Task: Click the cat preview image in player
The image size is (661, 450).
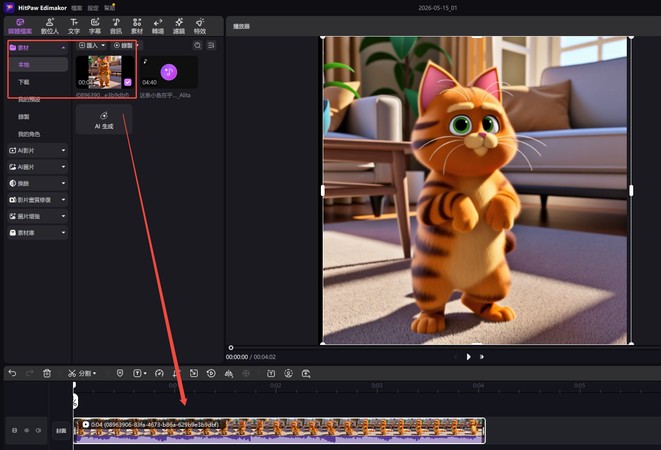Action: click(x=476, y=191)
